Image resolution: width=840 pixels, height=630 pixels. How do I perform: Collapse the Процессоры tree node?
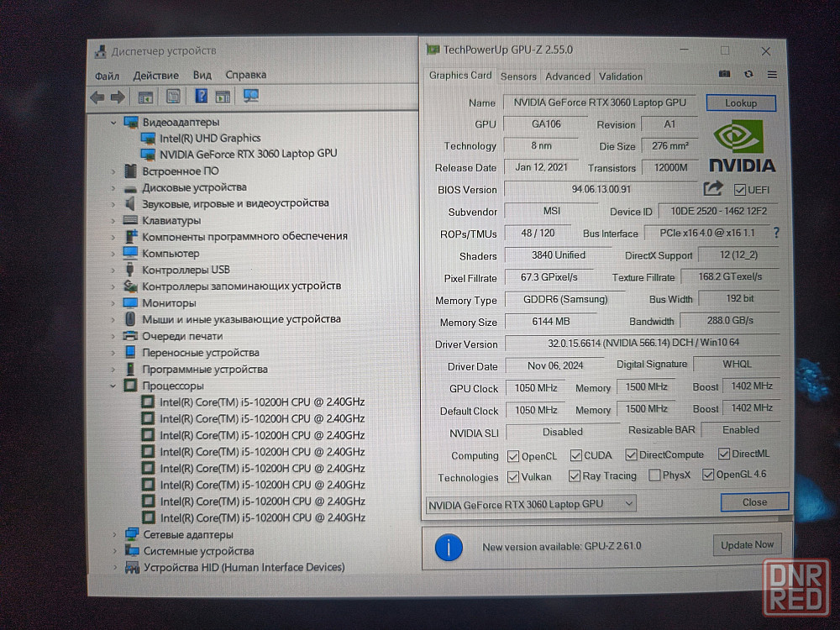(x=113, y=386)
